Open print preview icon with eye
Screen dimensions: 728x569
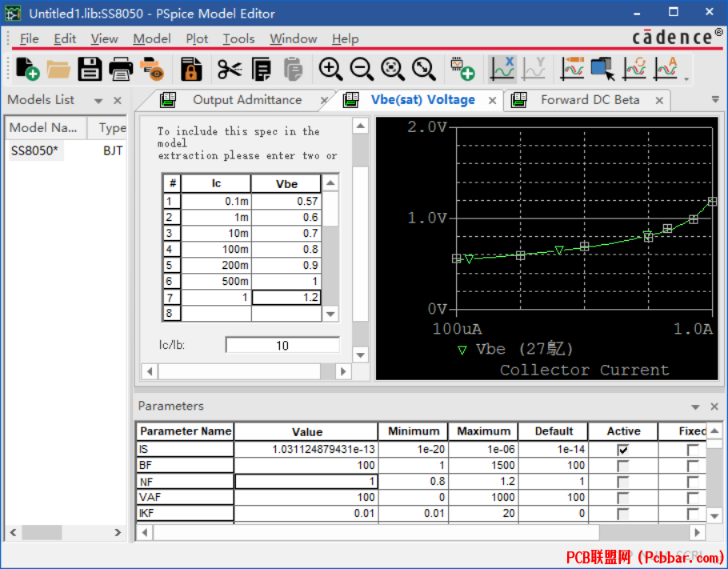click(x=152, y=69)
